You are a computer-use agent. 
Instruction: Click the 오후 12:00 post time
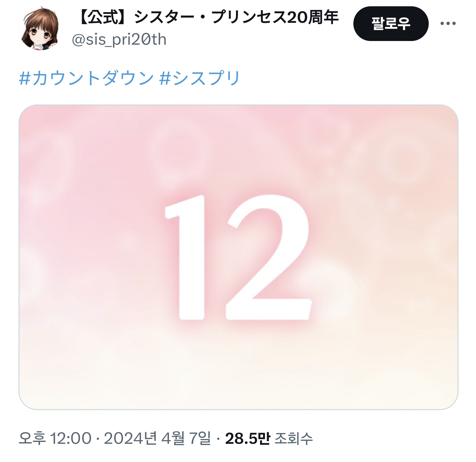pos(55,439)
